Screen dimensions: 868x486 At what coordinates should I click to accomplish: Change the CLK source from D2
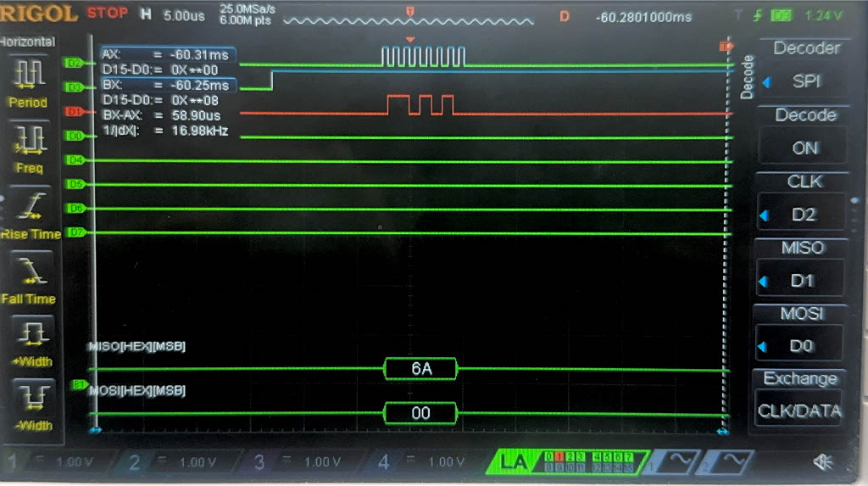pos(804,214)
